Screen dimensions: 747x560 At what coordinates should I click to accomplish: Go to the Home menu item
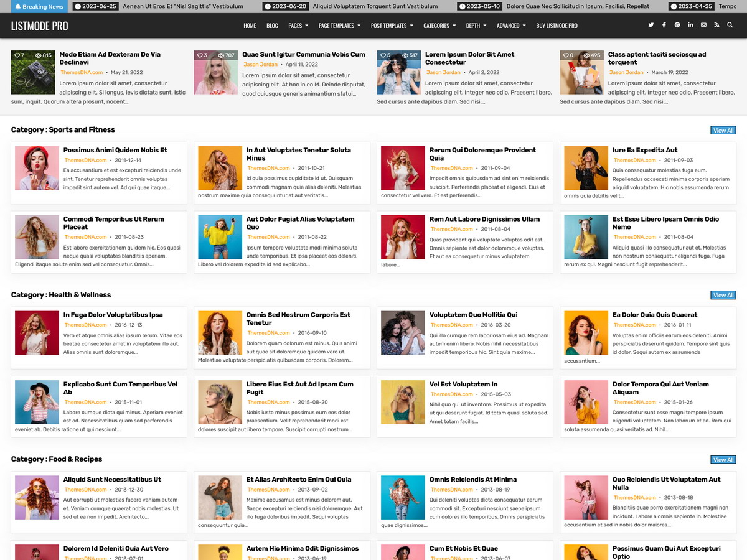click(250, 26)
